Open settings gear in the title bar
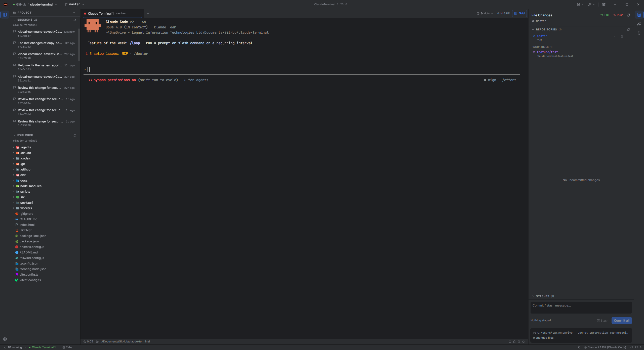 point(604,5)
